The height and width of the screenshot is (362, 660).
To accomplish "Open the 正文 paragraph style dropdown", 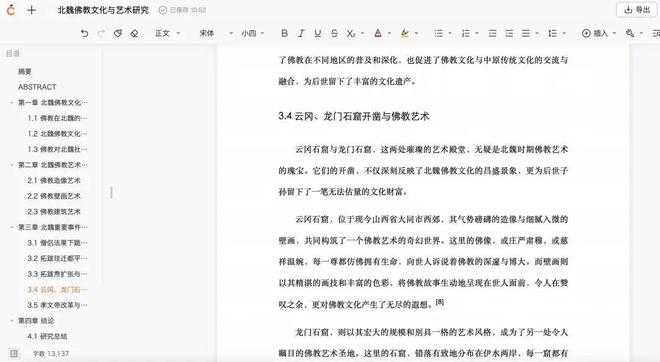I will pos(168,33).
